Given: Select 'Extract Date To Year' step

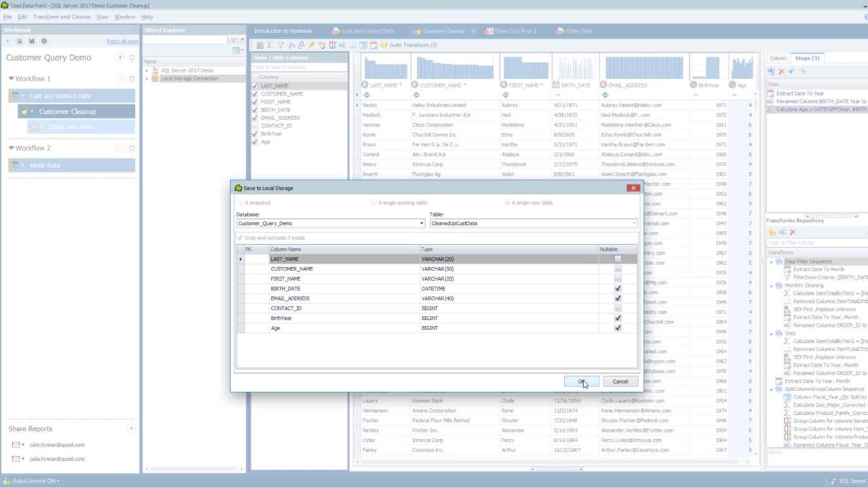Looking at the screenshot, I should [x=800, y=94].
